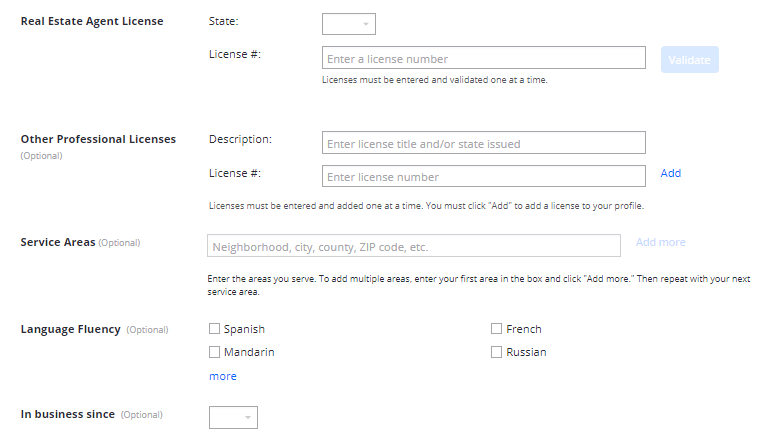Click the other professional license number field
Screen dimensions: 771x434
click(484, 176)
